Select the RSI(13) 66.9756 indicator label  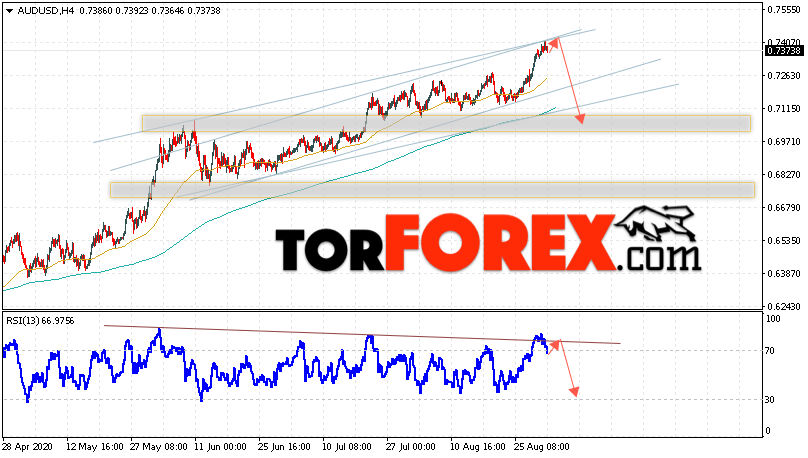[40, 321]
